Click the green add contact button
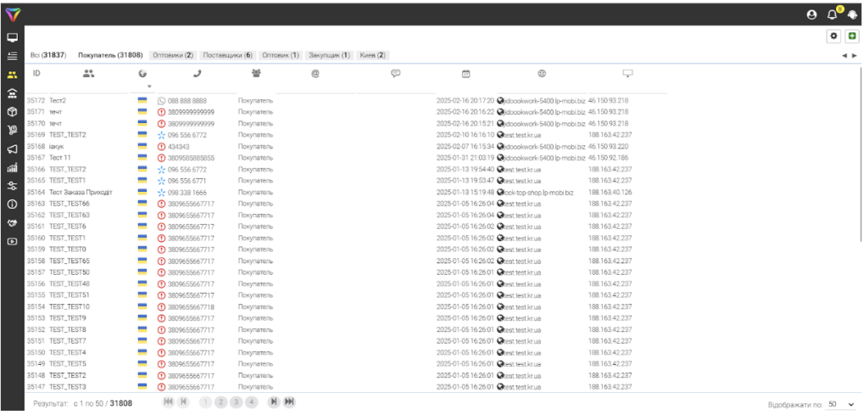 pos(853,37)
